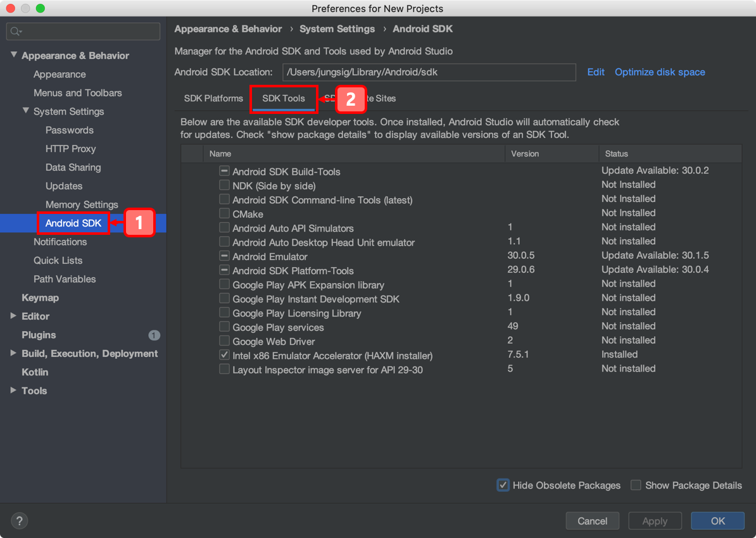
Task: Uncheck Intel x86 Emulator Accelerator checkbox
Action: (224, 355)
